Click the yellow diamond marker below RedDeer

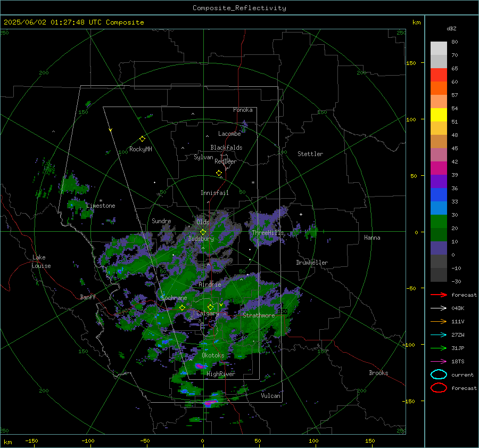(219, 173)
